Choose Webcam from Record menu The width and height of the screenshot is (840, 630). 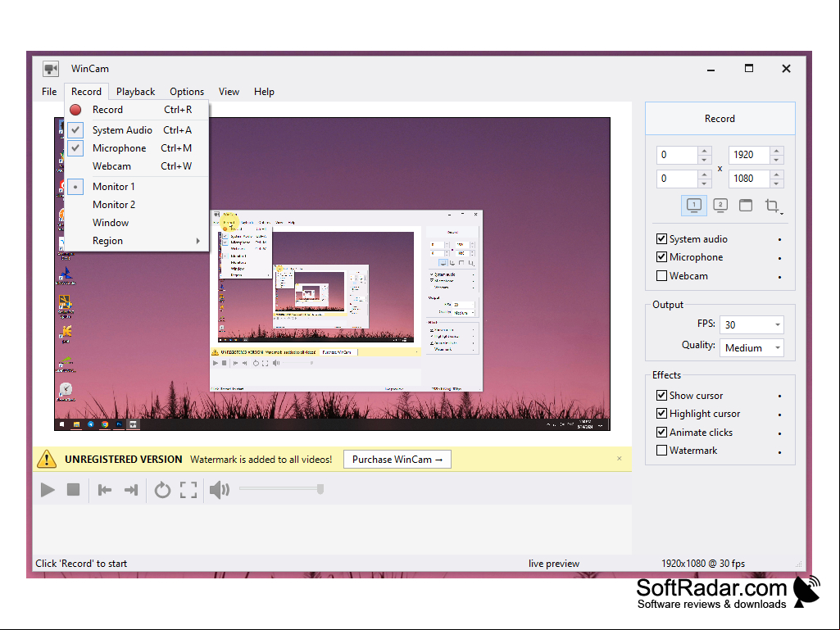pos(137,166)
